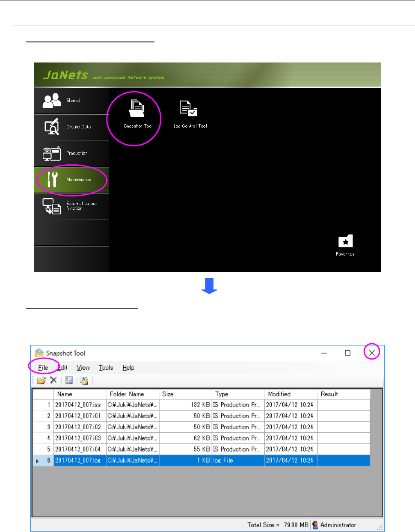Click the copy files toolbar icon
The width and height of the screenshot is (415, 532).
(84, 380)
